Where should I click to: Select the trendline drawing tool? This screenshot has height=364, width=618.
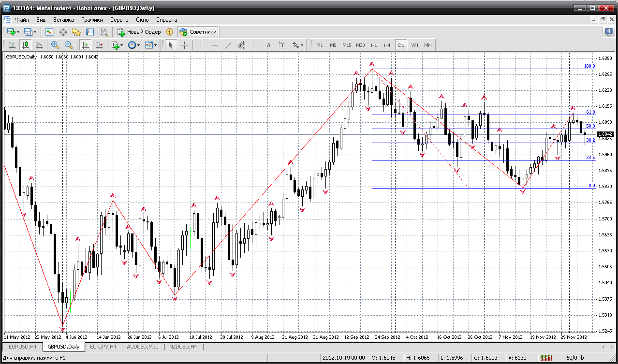[228, 45]
